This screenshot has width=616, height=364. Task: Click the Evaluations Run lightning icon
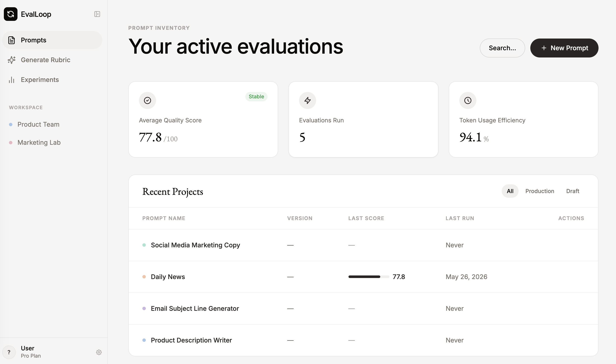coord(308,100)
